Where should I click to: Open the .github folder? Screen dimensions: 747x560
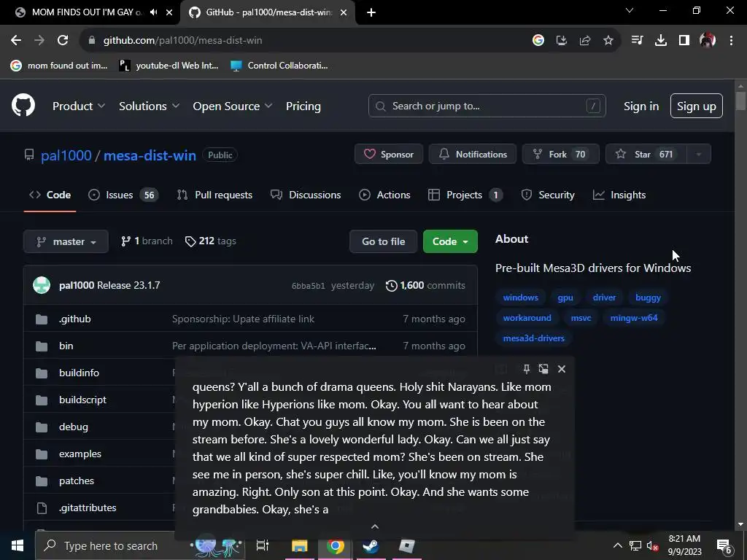(x=75, y=319)
